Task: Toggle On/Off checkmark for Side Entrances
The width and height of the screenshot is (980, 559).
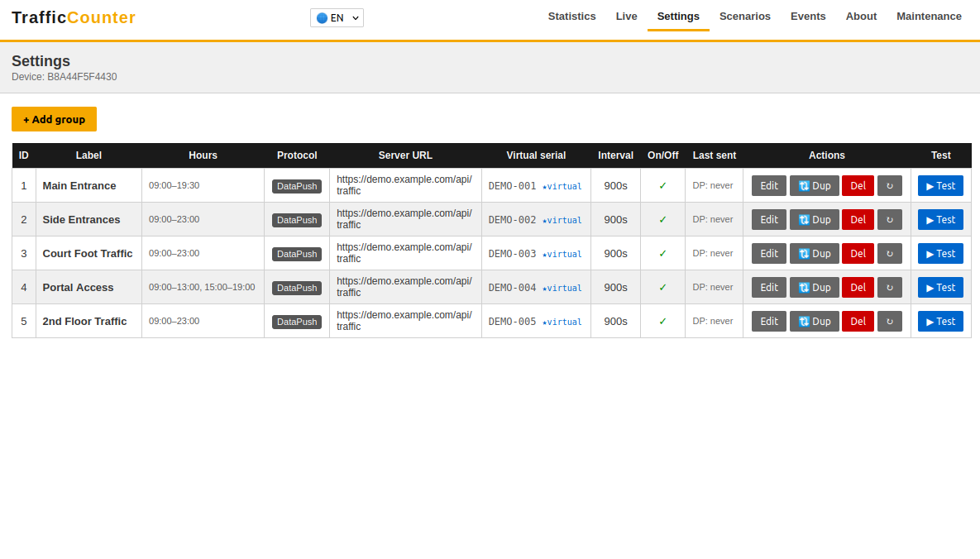Action: click(x=662, y=219)
